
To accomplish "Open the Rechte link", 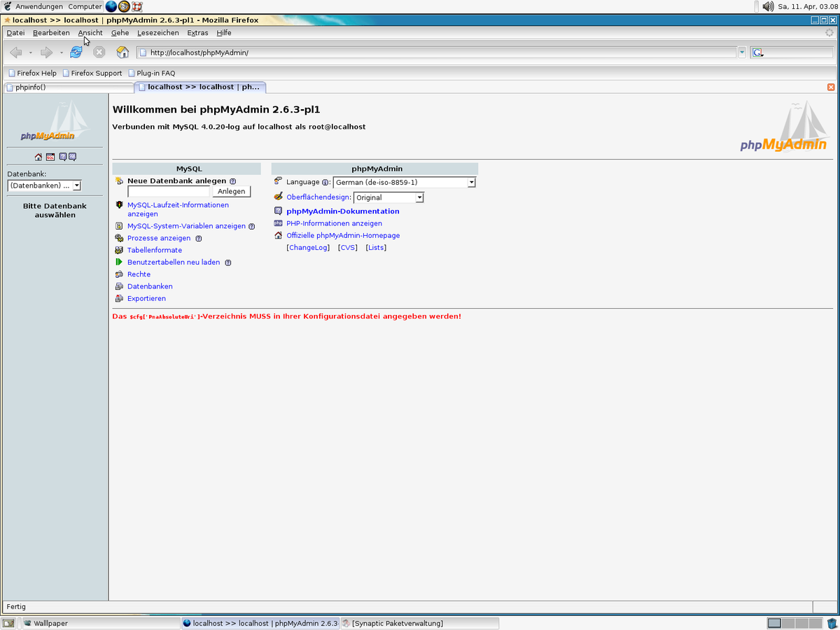I will 139,274.
